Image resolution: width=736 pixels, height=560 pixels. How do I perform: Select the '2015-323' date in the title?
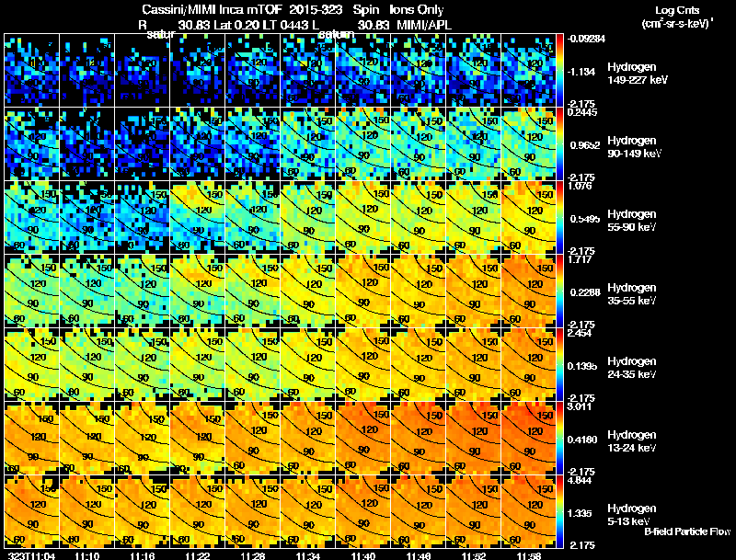(316, 10)
